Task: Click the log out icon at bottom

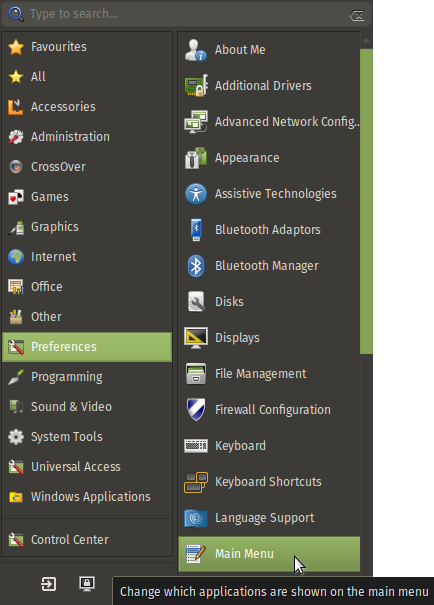Action: tap(49, 584)
